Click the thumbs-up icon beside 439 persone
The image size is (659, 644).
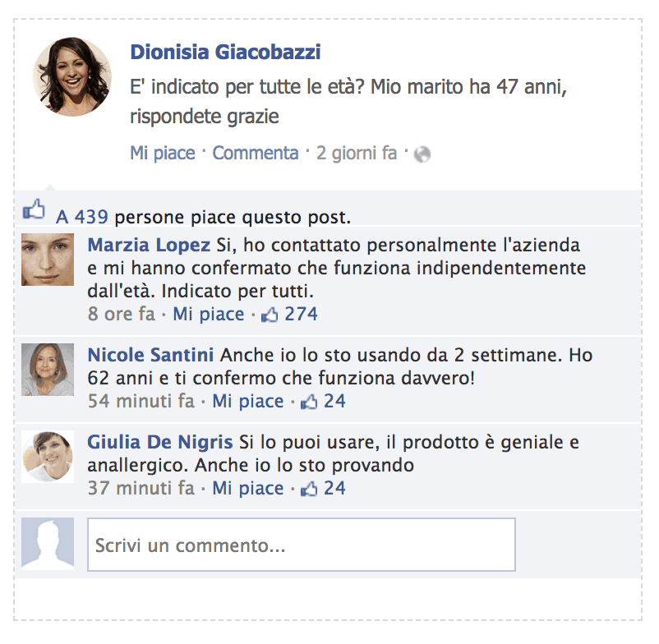34,209
